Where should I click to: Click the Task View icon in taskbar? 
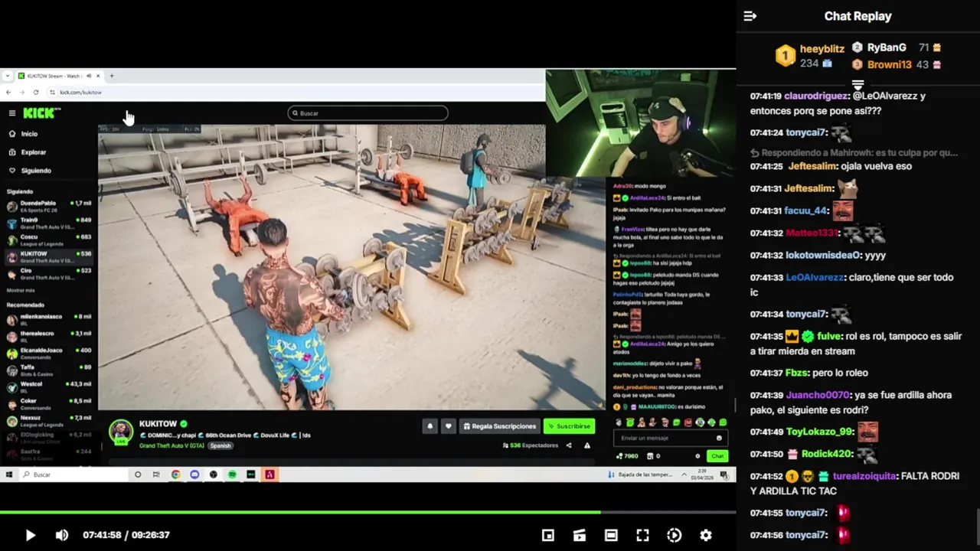tap(156, 474)
